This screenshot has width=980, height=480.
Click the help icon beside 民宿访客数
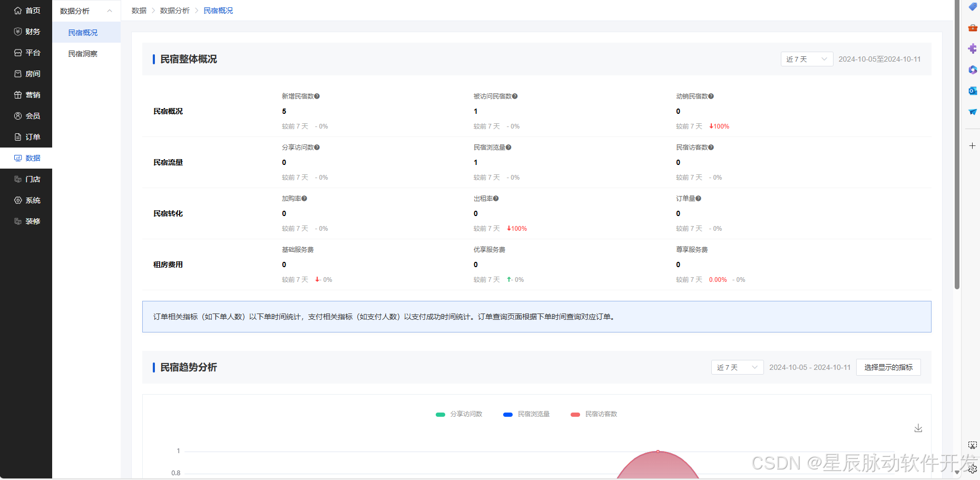tap(711, 148)
